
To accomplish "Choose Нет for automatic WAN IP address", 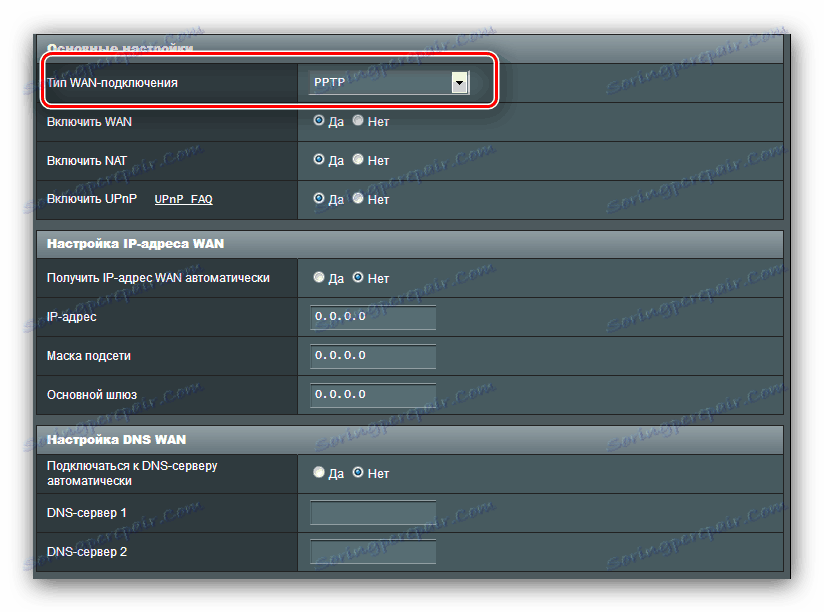I will click(x=358, y=277).
